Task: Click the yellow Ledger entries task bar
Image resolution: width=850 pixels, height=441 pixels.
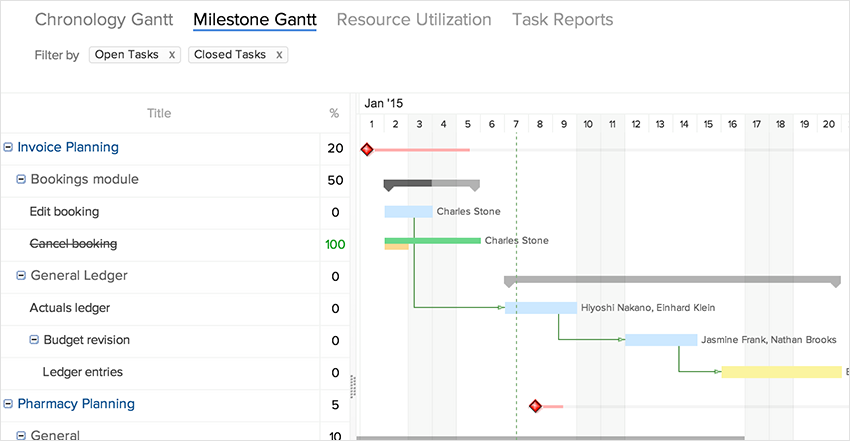Action: [780, 372]
